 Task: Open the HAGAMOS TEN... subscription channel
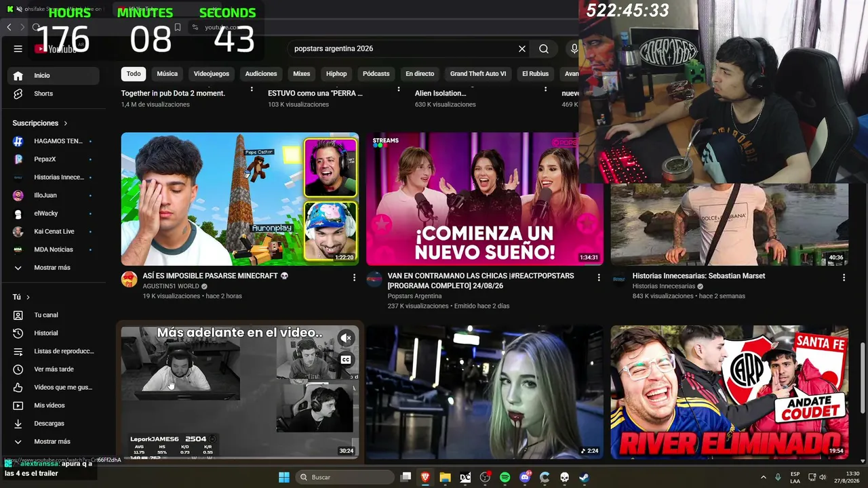53,141
